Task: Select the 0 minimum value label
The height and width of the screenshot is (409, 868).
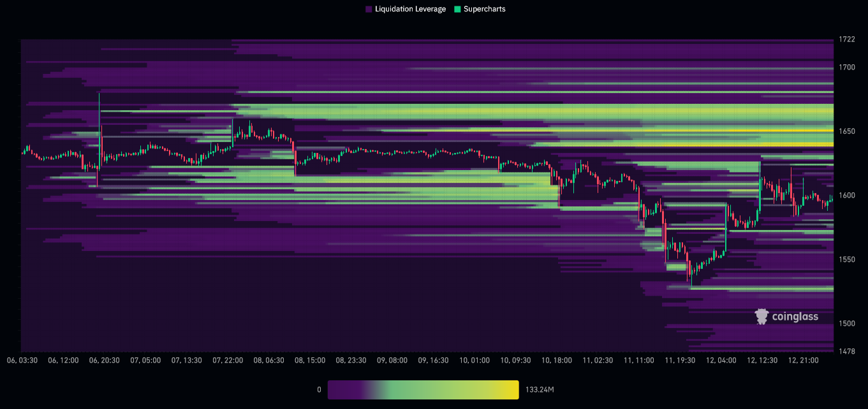Action: (319, 389)
